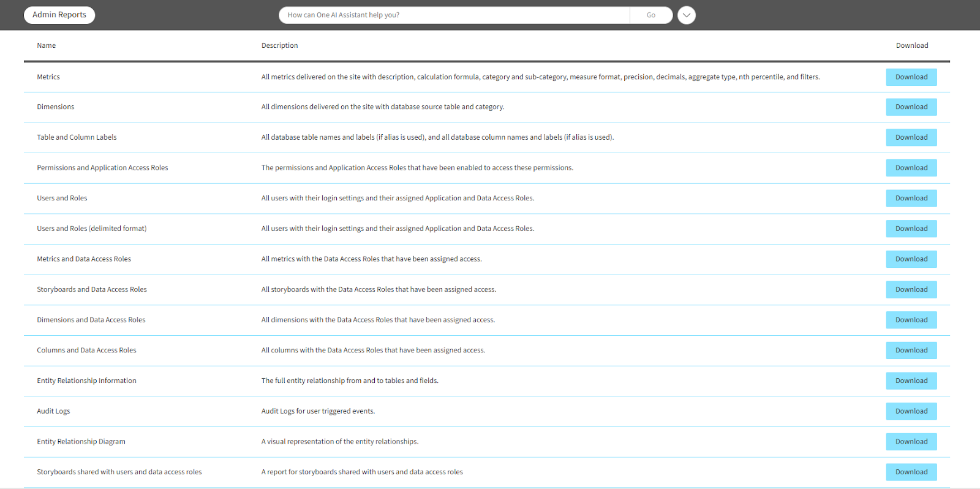The image size is (980, 489).
Task: Click the Go button in AI Assistant bar
Action: point(650,15)
